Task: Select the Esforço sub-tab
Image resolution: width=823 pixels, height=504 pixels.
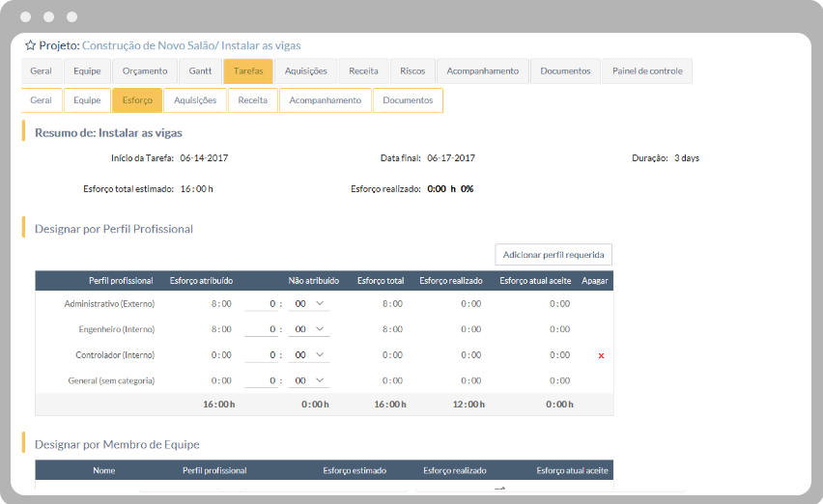Action: [137, 100]
